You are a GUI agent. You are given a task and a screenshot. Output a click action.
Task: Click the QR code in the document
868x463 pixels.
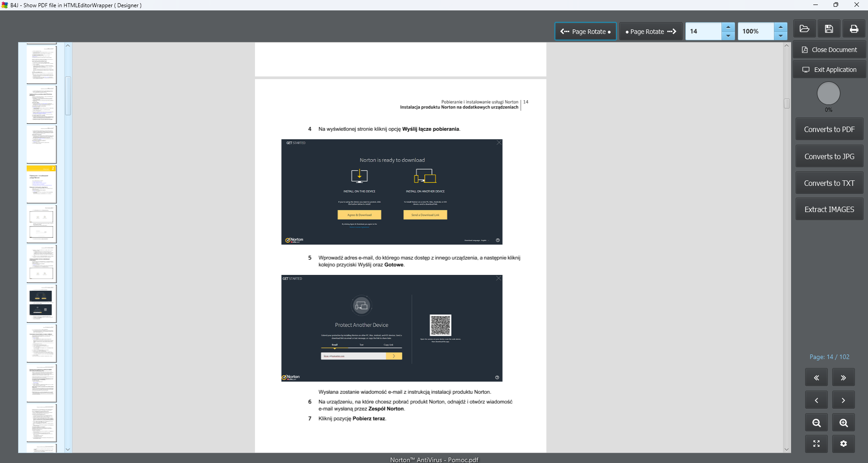pos(440,325)
